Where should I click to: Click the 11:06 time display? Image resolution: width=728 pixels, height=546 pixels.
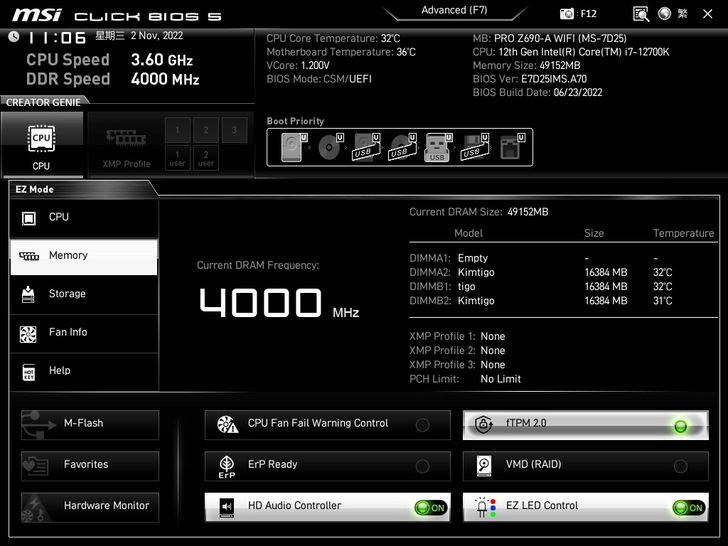pos(57,38)
